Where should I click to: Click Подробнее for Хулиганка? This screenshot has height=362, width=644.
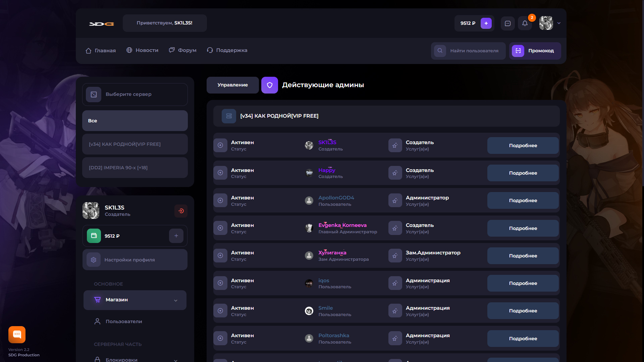523,256
